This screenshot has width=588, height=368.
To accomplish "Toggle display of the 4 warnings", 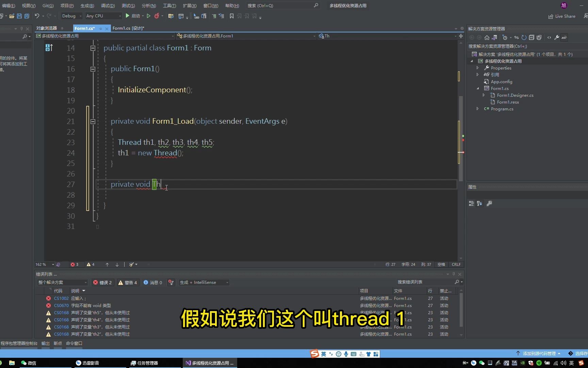I will point(128,282).
